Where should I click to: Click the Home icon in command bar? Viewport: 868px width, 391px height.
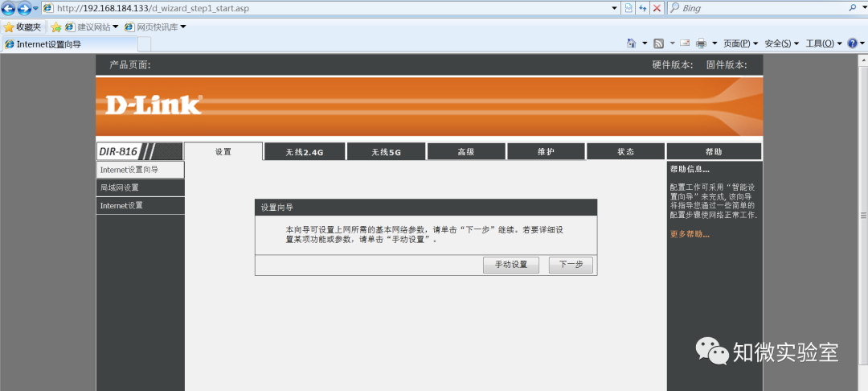pyautogui.click(x=631, y=43)
